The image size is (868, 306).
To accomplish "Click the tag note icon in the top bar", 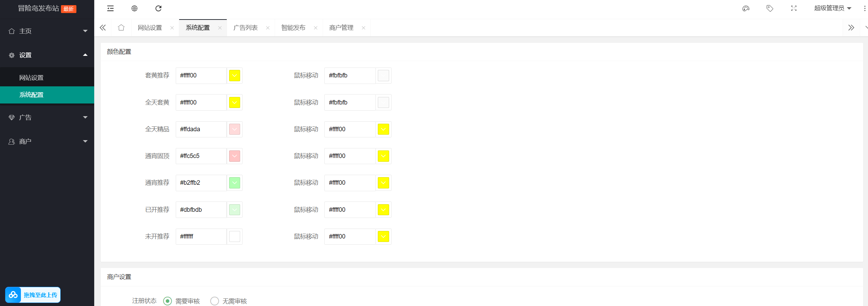I will (x=770, y=9).
